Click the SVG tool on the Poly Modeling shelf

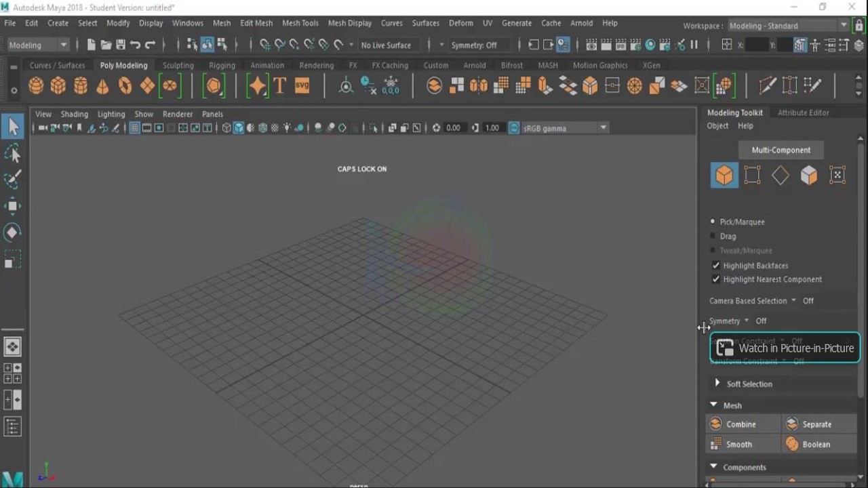tap(302, 85)
